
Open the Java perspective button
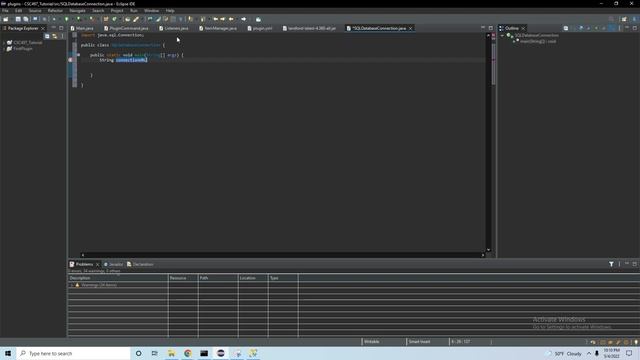click(x=634, y=19)
